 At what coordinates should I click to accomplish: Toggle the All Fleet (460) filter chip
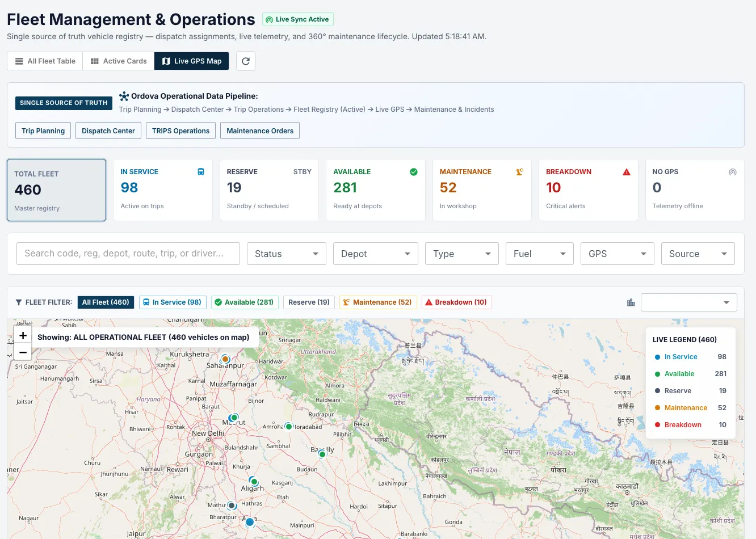tap(106, 302)
